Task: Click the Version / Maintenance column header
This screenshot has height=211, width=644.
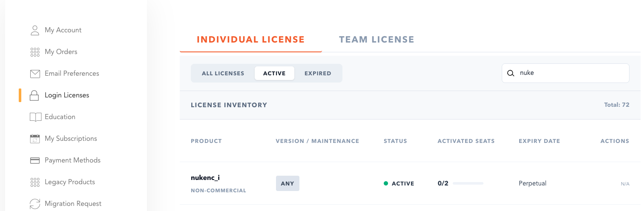Action: [x=317, y=141]
